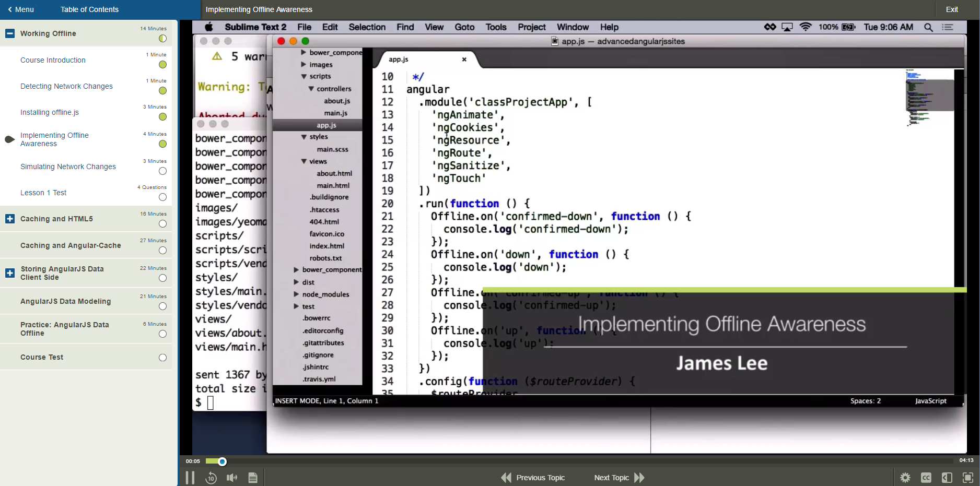Viewport: 980px width, 486px height.
Task: Rewind the video 10 seconds
Action: pyautogui.click(x=211, y=478)
